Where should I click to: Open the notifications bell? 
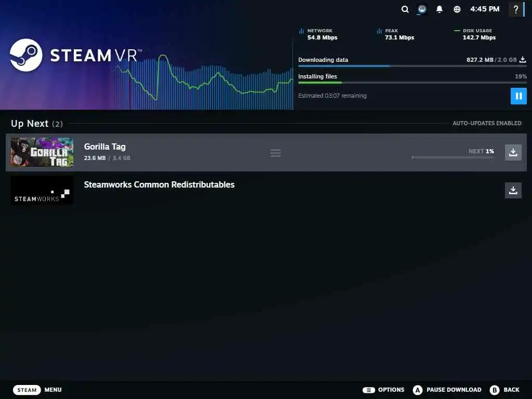pyautogui.click(x=440, y=9)
